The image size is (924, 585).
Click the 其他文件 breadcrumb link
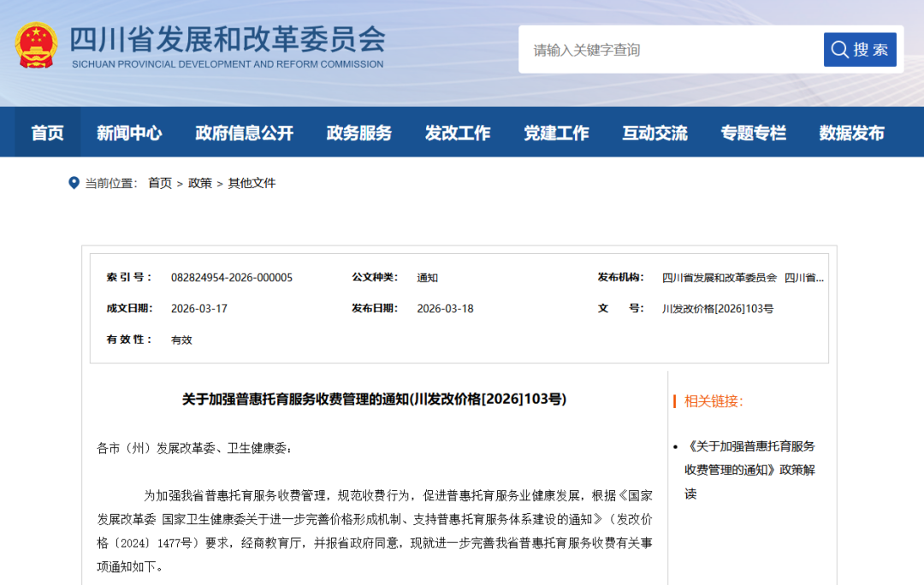252,183
